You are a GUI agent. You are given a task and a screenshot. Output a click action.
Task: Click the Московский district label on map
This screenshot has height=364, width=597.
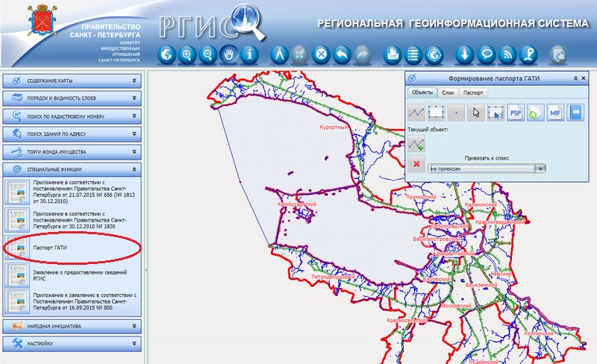pos(456,305)
